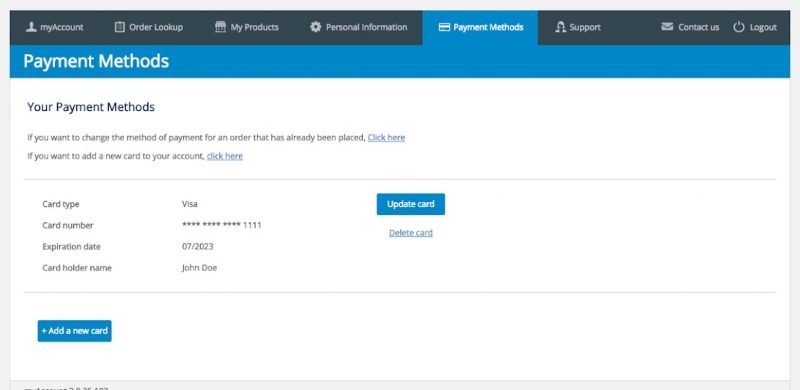Image resolution: width=800 pixels, height=390 pixels.
Task: Follow the click here link to add a new card
Action: pyautogui.click(x=224, y=156)
